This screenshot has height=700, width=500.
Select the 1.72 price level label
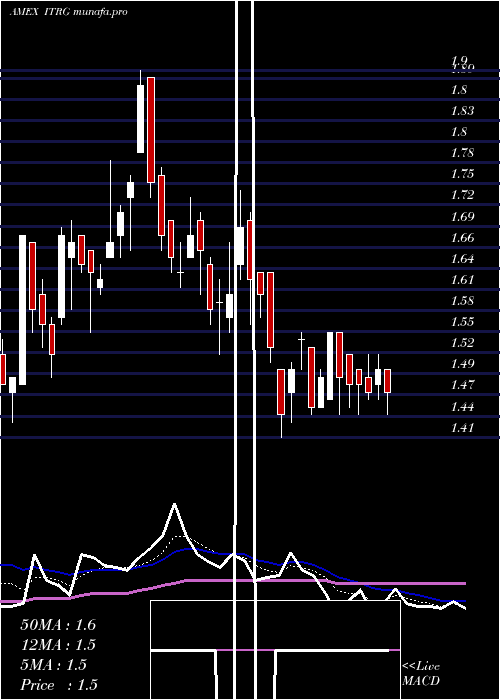462,195
